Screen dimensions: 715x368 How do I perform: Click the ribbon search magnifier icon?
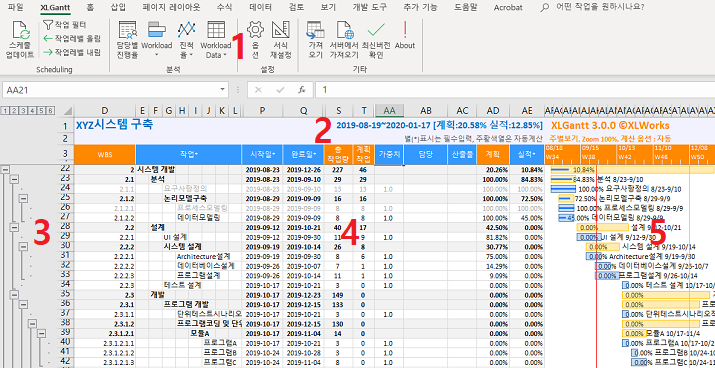(544, 7)
